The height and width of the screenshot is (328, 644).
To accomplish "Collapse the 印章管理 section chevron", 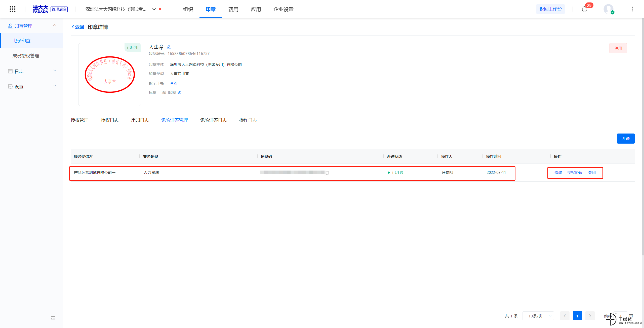I will coord(55,25).
